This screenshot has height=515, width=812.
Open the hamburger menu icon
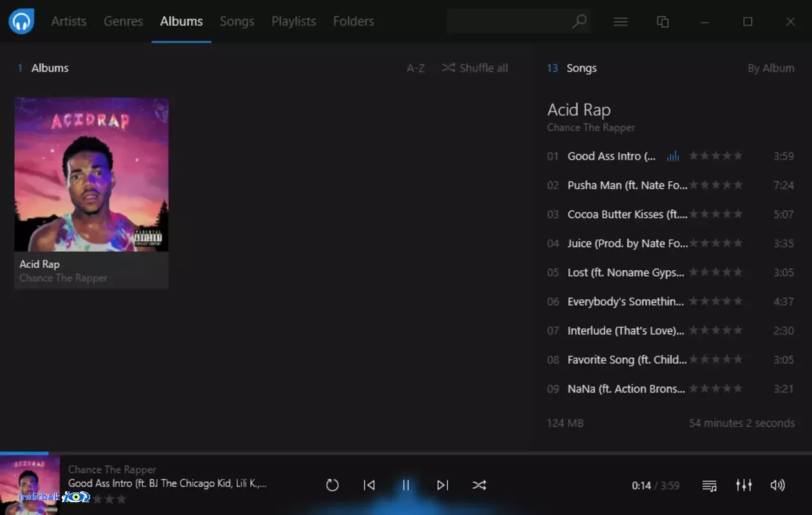point(620,21)
